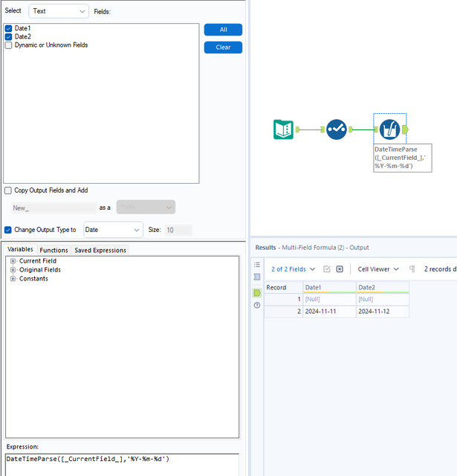The image size is (457, 476).
Task: Expand the Current Field tree node
Action: pos(13,261)
